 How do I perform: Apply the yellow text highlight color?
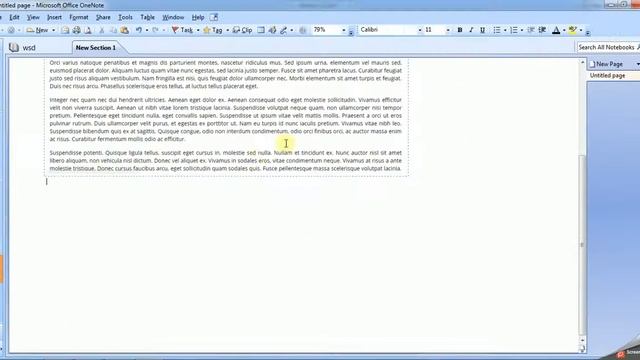pyautogui.click(x=573, y=30)
